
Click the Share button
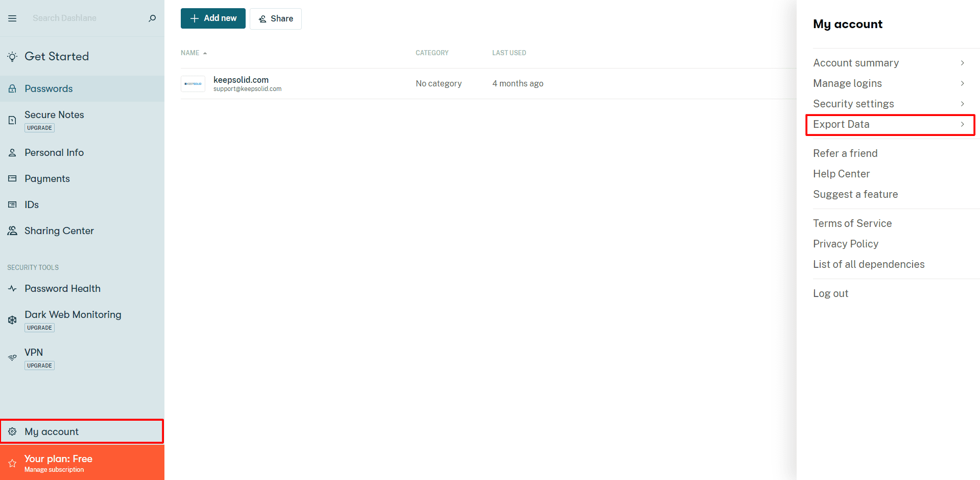[276, 19]
